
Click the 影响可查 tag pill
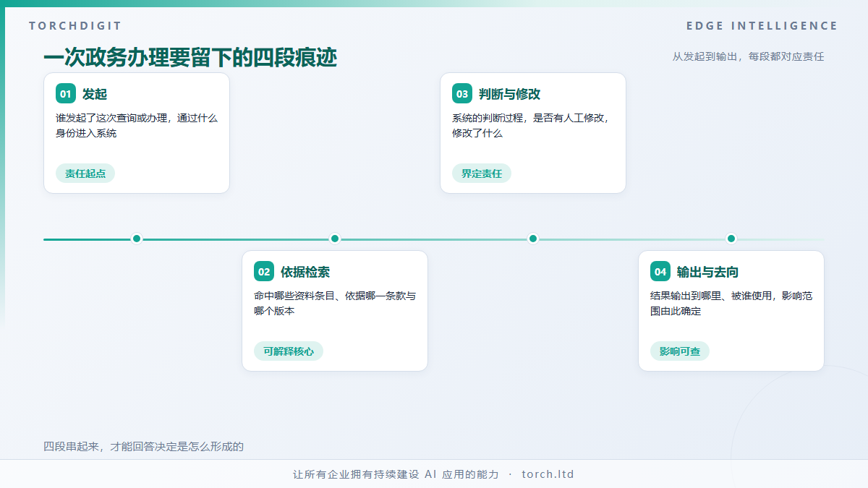point(680,351)
